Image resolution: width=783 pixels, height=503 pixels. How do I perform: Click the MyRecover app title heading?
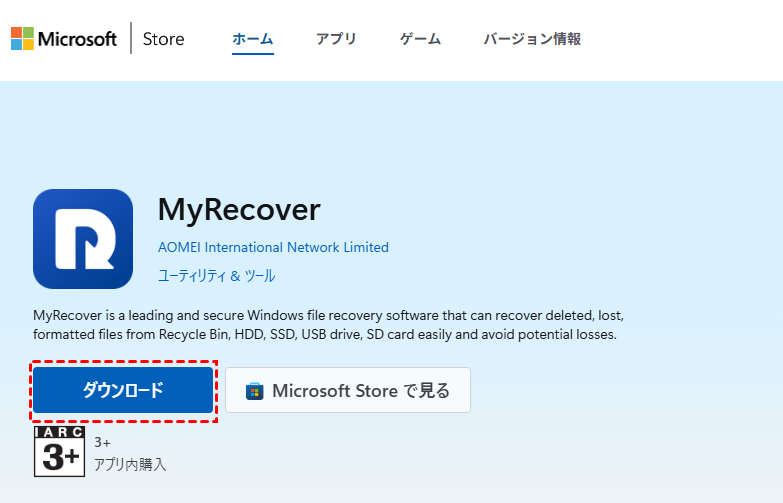(239, 209)
